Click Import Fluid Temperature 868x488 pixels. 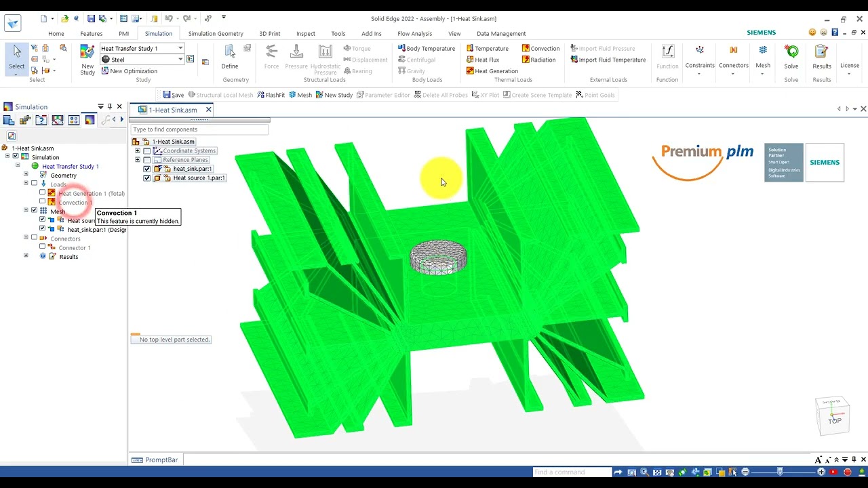click(x=608, y=60)
